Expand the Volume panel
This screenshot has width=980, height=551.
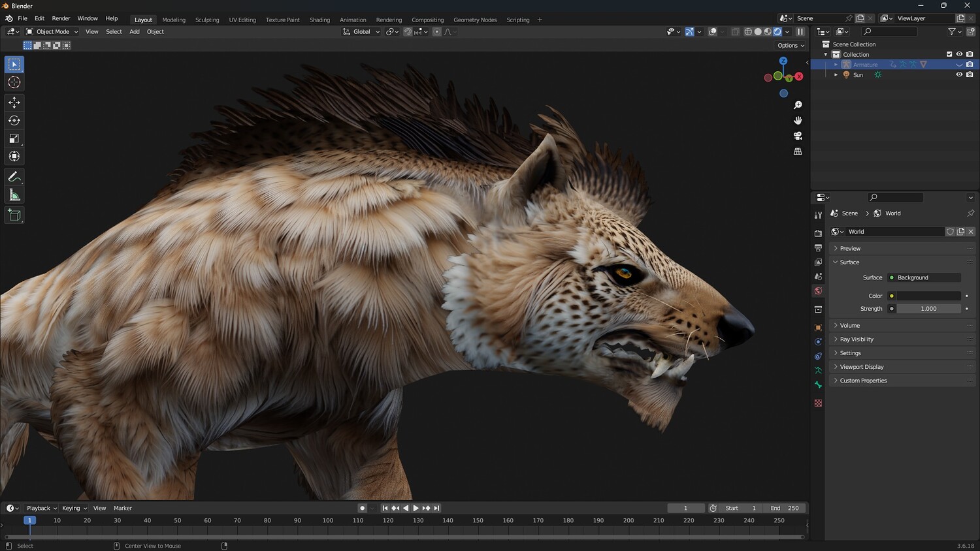point(849,325)
